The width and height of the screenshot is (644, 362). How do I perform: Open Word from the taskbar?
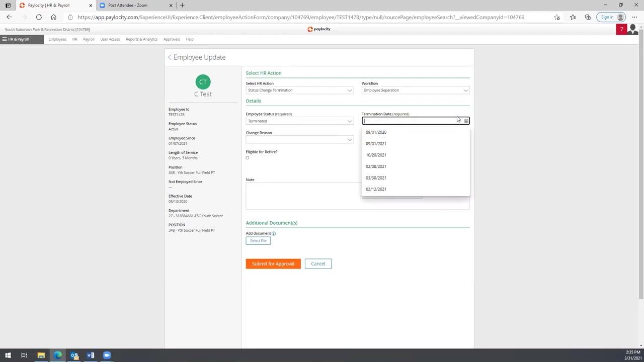tap(91, 355)
